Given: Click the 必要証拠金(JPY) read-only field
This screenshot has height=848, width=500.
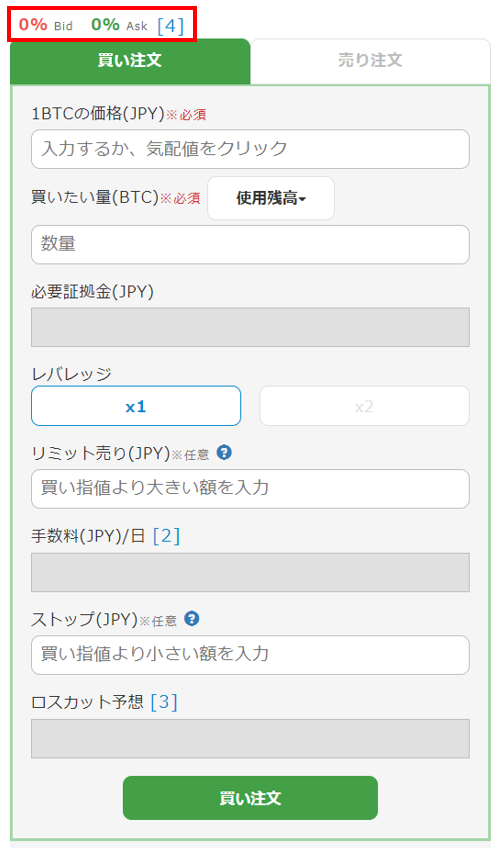Looking at the screenshot, I should click(x=250, y=327).
